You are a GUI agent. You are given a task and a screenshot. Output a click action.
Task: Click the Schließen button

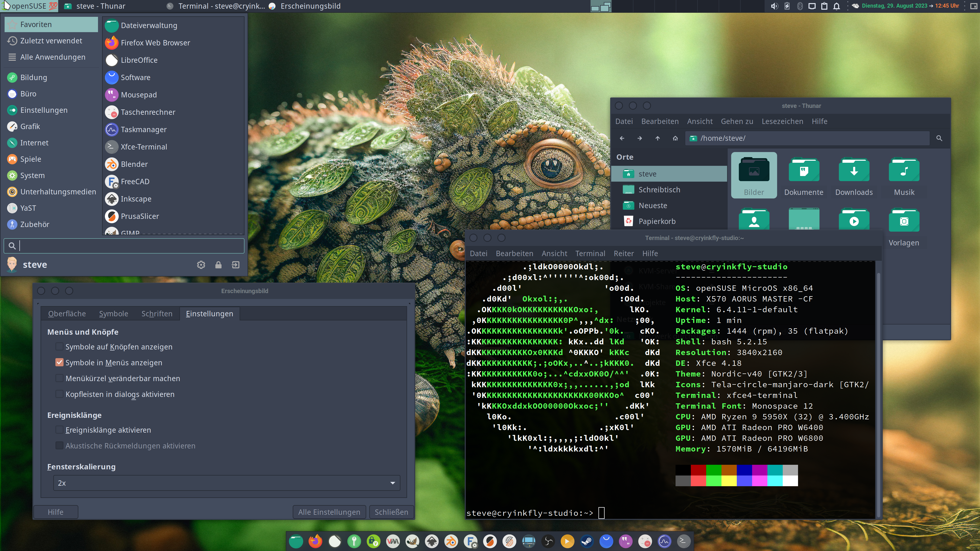pyautogui.click(x=391, y=512)
